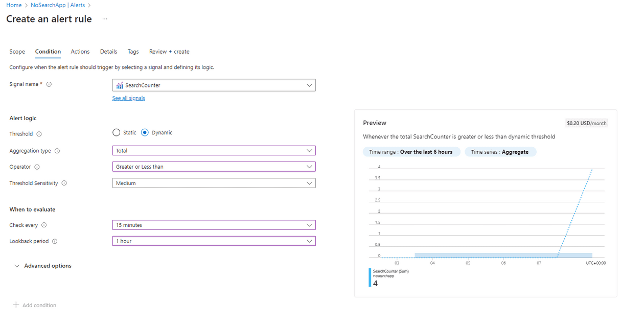Viewport: 644px width, 324px height.
Task: Switch to the Review + create tab
Action: (x=169, y=52)
